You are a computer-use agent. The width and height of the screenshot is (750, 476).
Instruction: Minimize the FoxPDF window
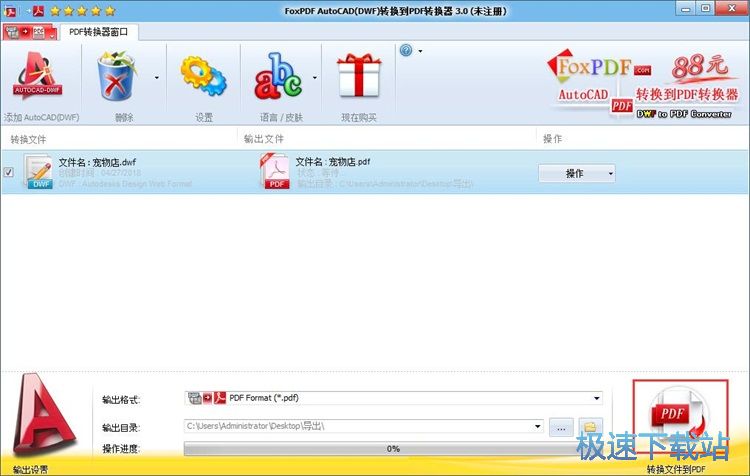click(x=686, y=9)
